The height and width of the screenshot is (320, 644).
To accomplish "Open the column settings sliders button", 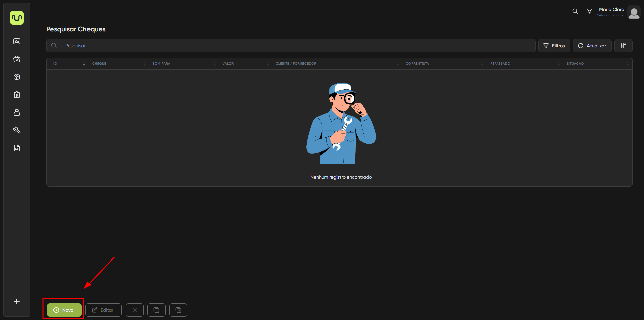I will point(623,46).
